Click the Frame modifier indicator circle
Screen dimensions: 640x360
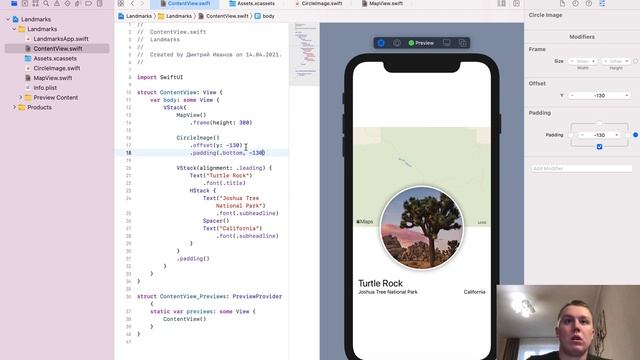[x=636, y=61]
